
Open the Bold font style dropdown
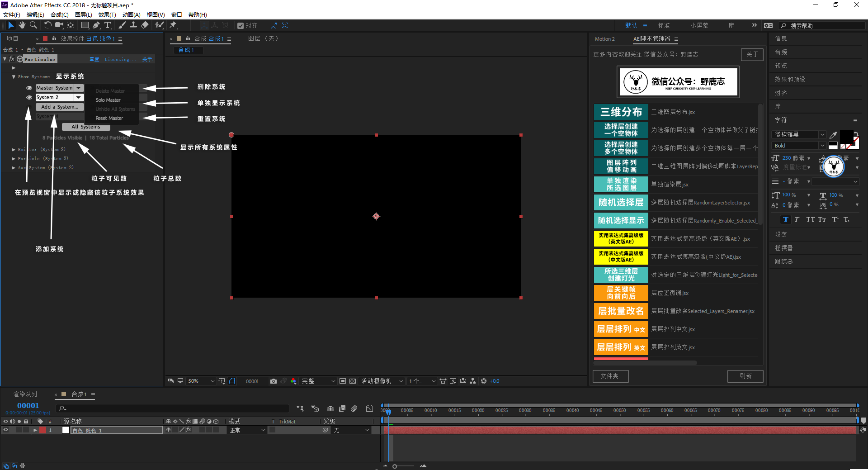pyautogui.click(x=799, y=146)
